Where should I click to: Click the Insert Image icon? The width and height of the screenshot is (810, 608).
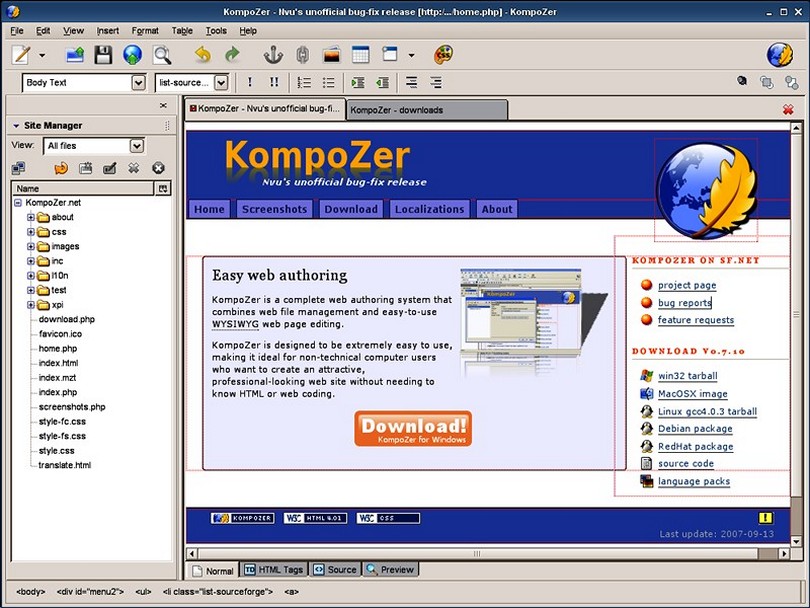pos(331,54)
